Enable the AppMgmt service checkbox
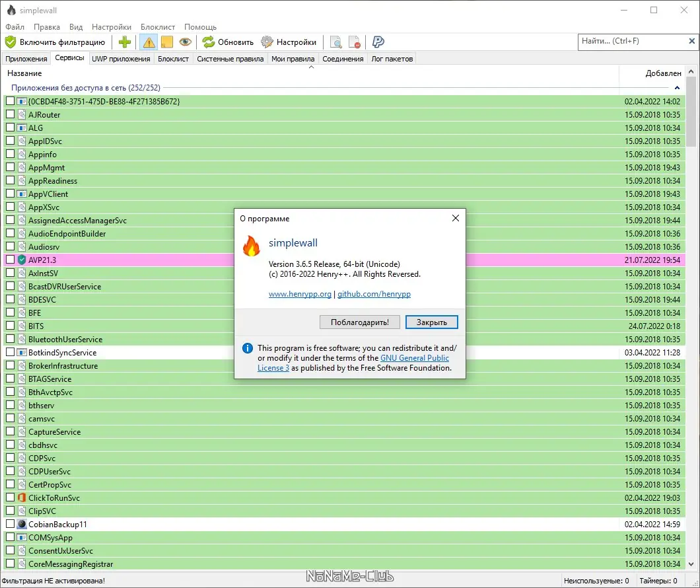Viewport: 700px width, 588px height. pos(11,167)
